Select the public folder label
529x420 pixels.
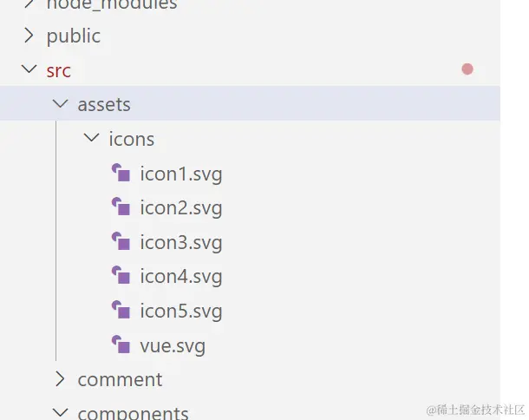tap(73, 36)
